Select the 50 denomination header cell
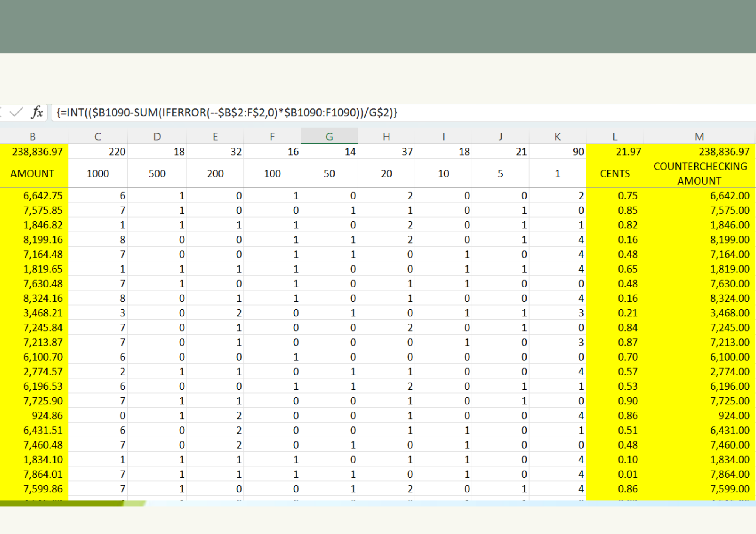This screenshot has height=534, width=756. [x=329, y=174]
